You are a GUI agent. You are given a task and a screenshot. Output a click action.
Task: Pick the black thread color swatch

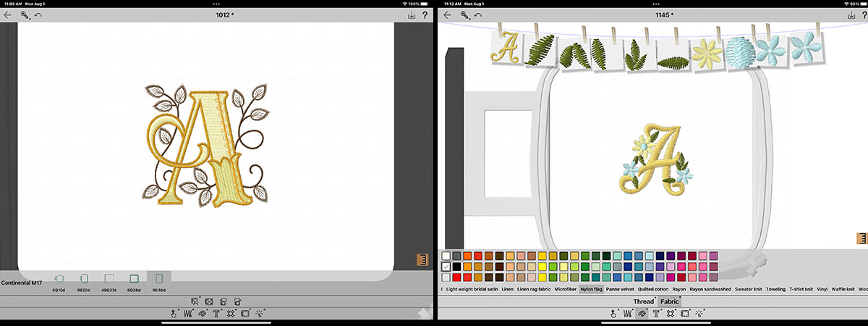(457, 267)
